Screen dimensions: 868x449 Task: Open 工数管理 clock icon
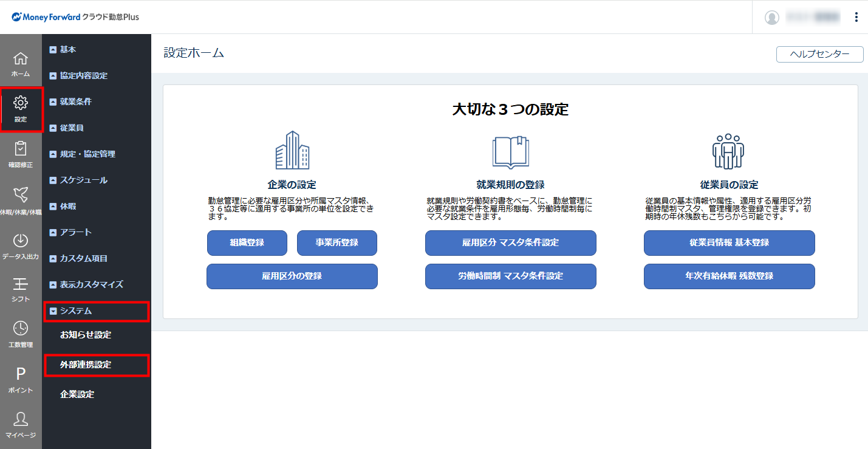click(x=21, y=329)
